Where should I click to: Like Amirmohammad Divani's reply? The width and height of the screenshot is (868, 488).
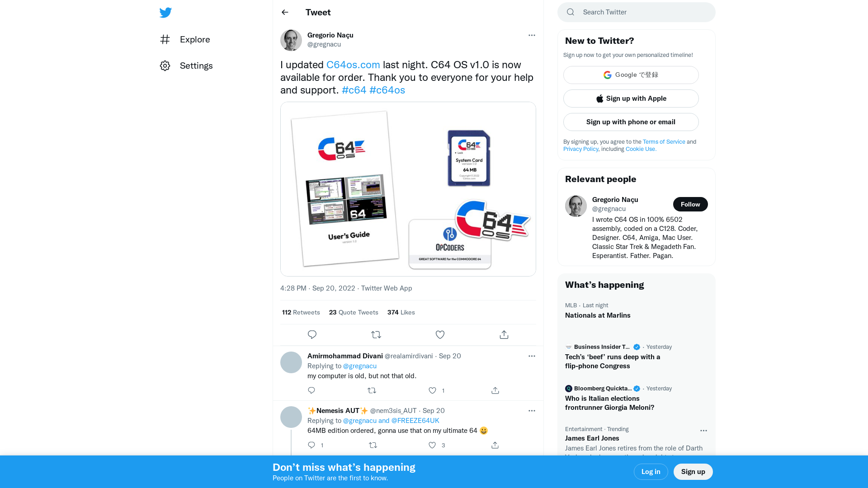[x=433, y=390]
